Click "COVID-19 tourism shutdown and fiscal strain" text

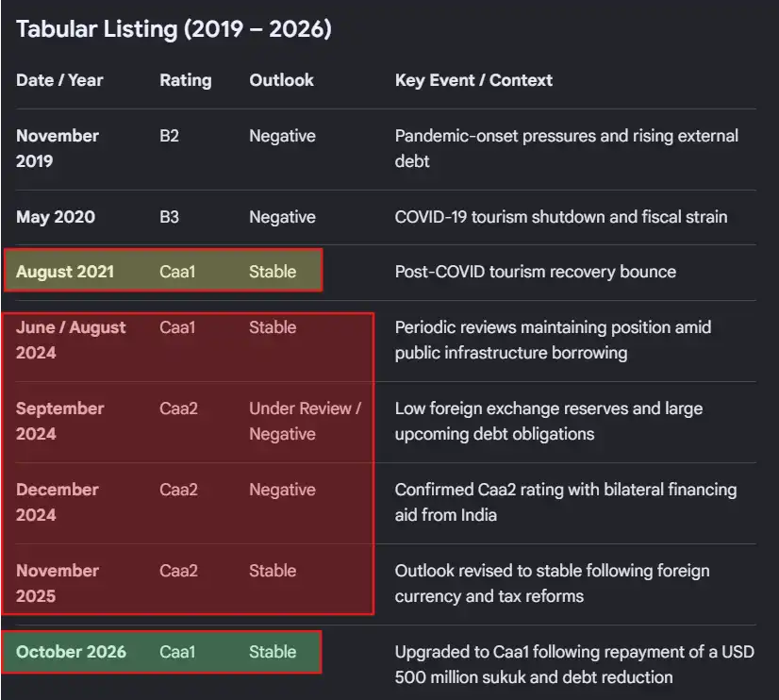point(561,217)
